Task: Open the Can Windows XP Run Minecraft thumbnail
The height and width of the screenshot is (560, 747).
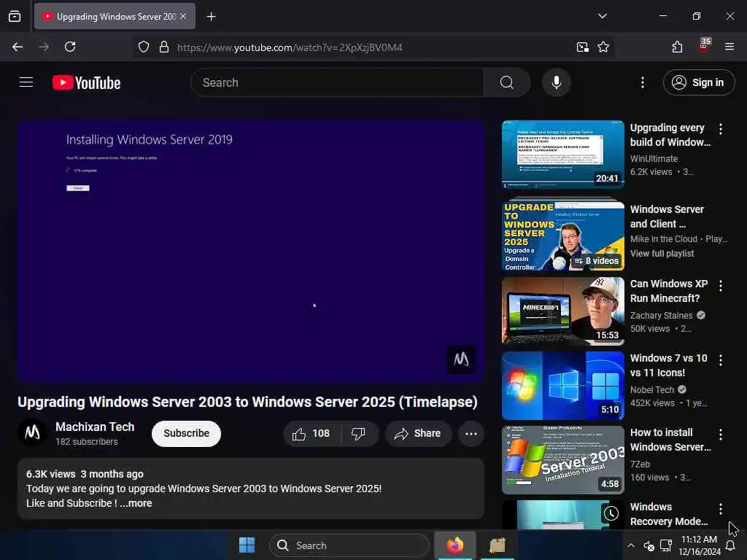Action: [x=562, y=311]
